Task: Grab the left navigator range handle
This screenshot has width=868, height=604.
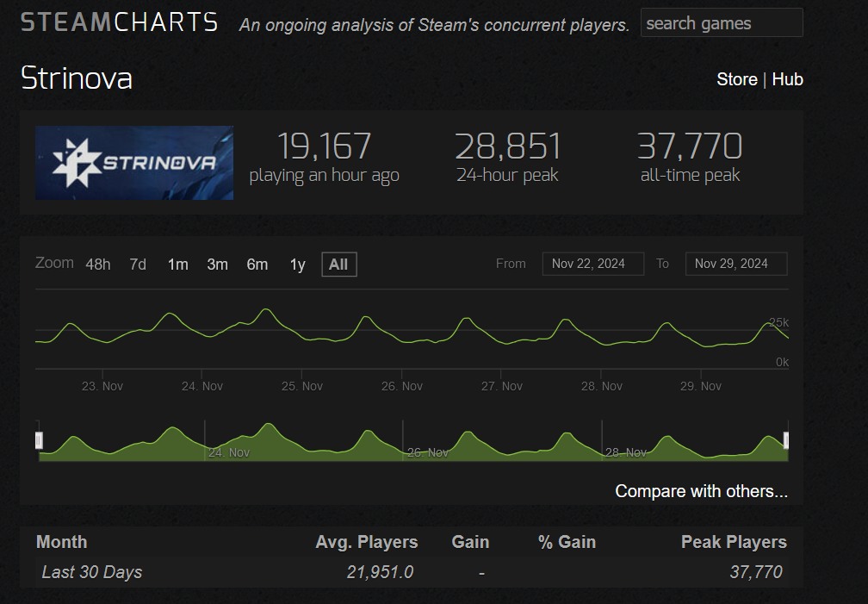Action: (39, 440)
